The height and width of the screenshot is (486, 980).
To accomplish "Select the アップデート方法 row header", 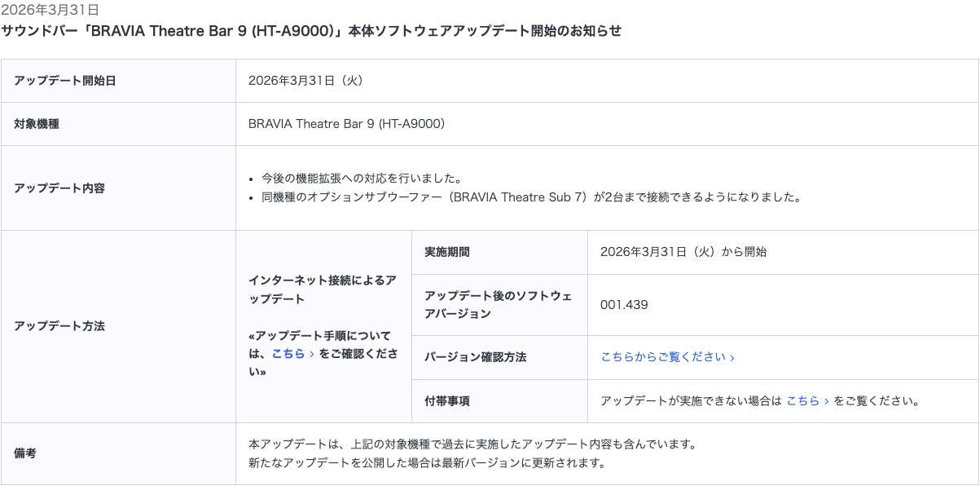I will point(59,326).
